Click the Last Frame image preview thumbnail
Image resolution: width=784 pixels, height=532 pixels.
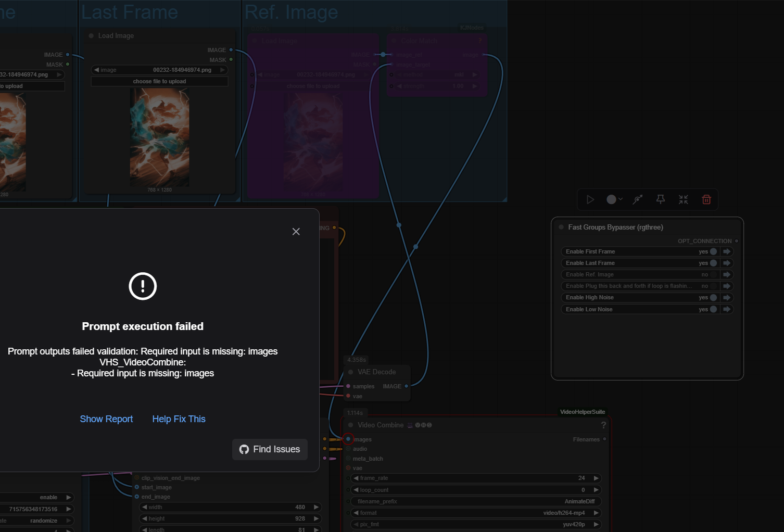point(159,137)
